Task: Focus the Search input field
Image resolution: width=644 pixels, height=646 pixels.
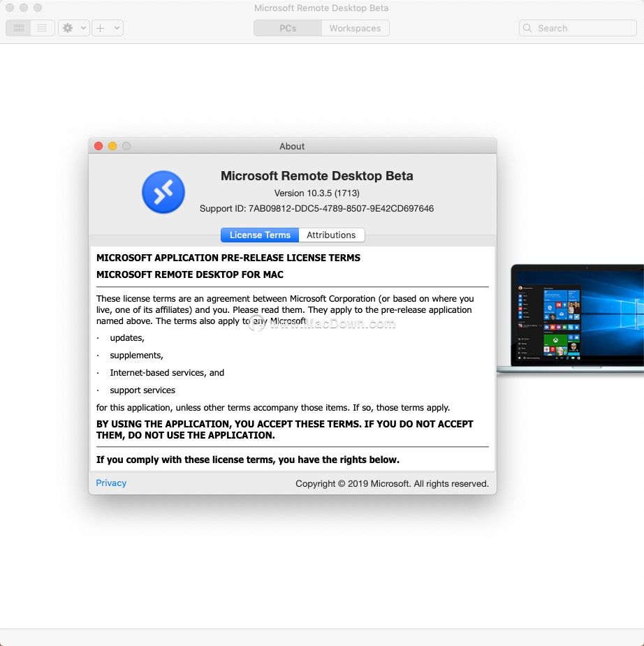Action: coord(583,29)
